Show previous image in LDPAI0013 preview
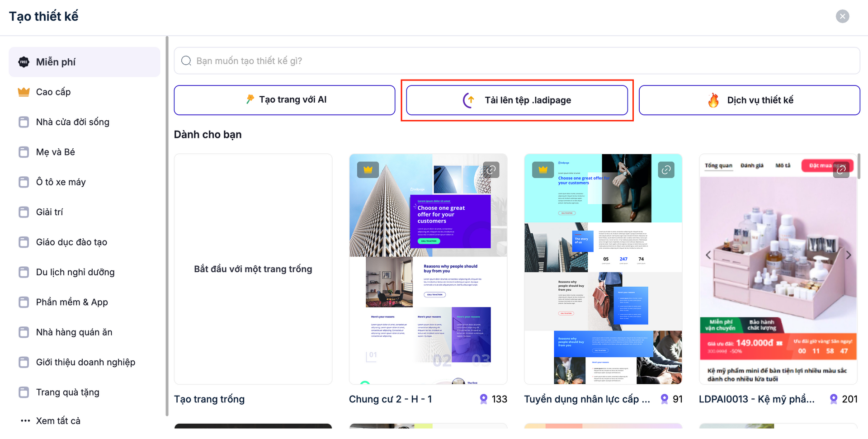Screen dimensions: 868x439 [708, 255]
